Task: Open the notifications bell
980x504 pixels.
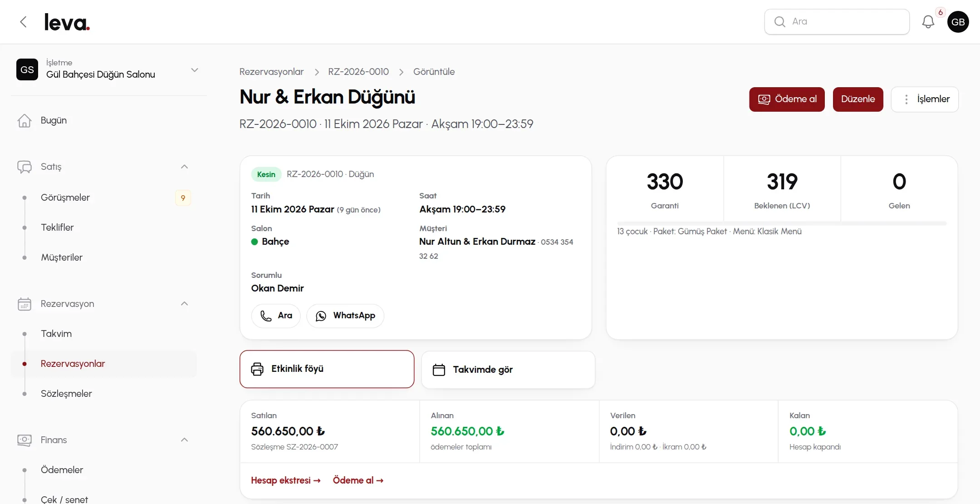Action: coord(928,22)
